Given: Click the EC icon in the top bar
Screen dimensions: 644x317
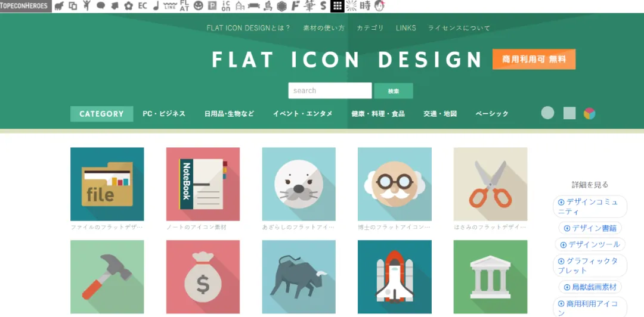Looking at the screenshot, I should pyautogui.click(x=143, y=6).
